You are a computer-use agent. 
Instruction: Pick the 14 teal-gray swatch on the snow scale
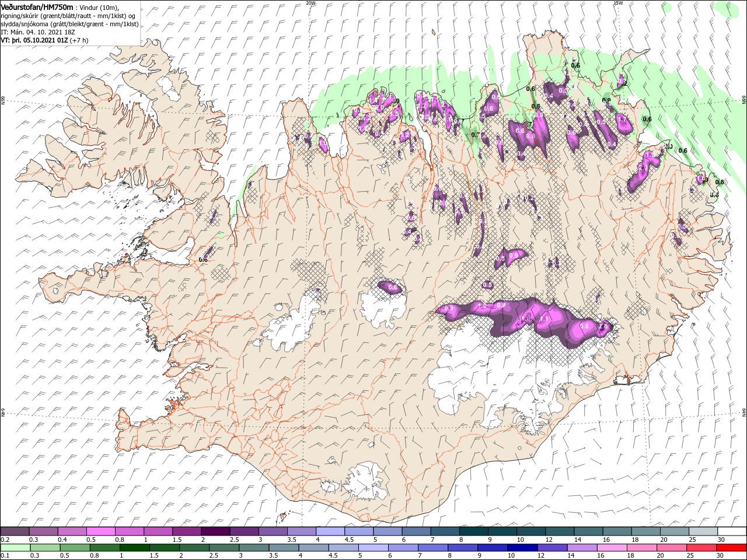click(589, 531)
